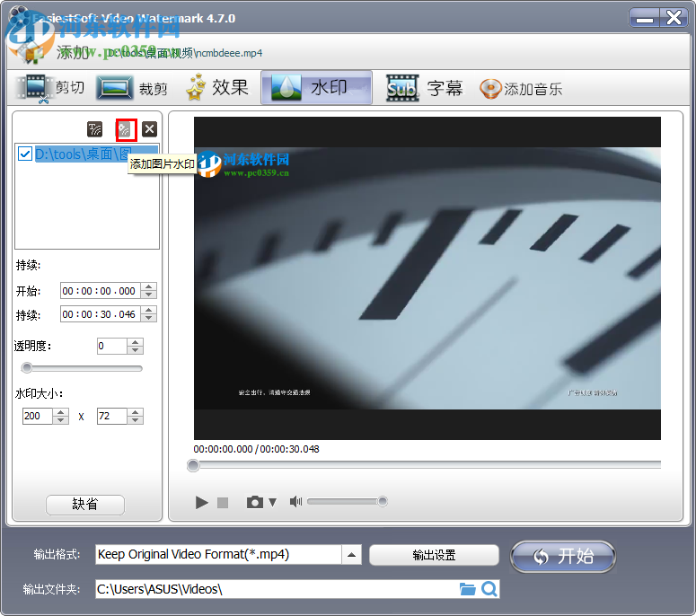This screenshot has width=696, height=616.
Task: Play the video preview
Action: (x=201, y=502)
